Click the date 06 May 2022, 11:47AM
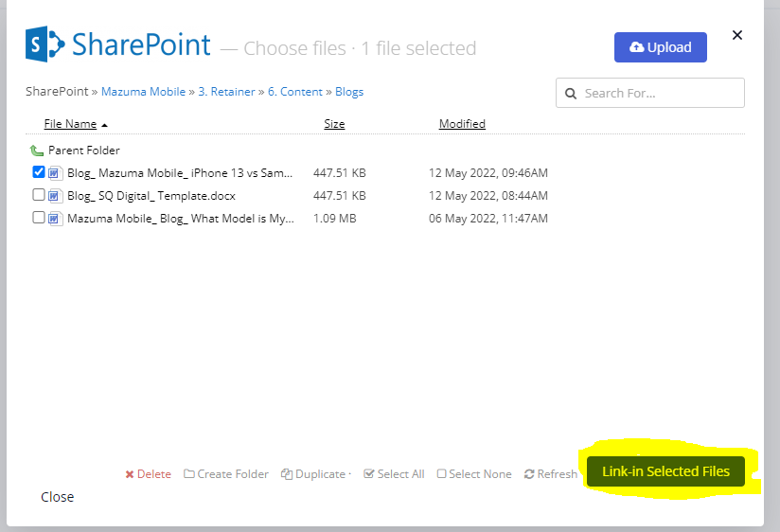 click(488, 219)
